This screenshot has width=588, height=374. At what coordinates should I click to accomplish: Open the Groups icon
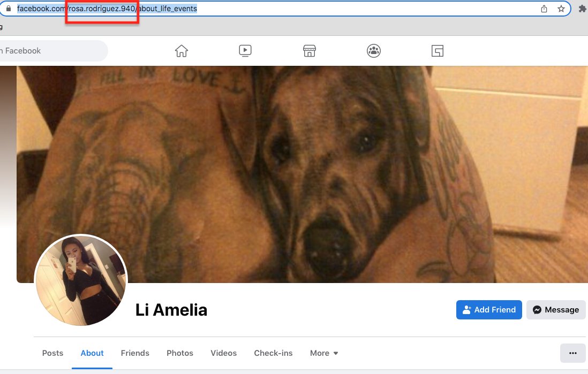(x=373, y=51)
